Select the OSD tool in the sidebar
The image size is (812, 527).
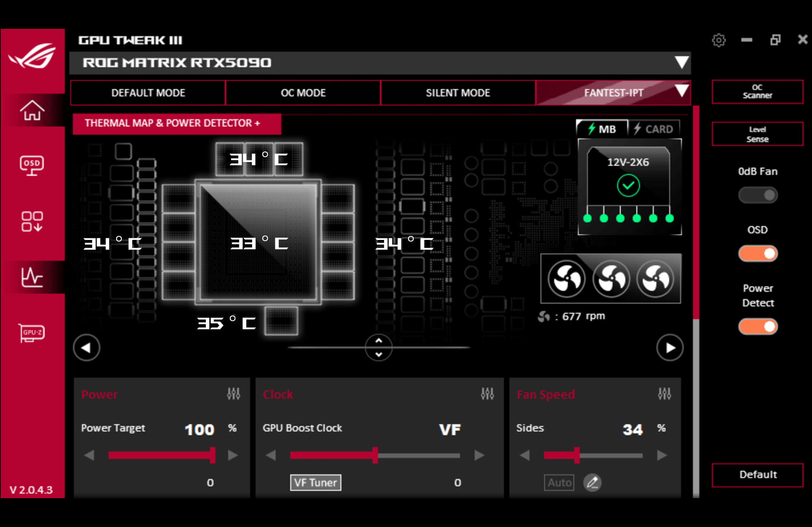[x=32, y=166]
